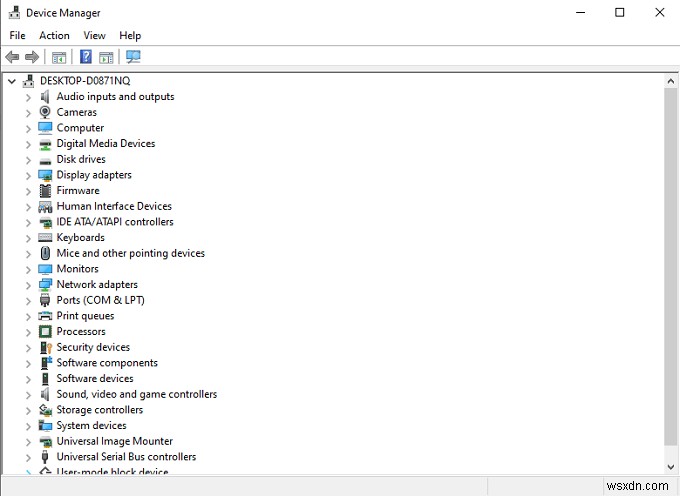Expand Audio inputs and outputs chevron
The image size is (680, 496).
point(28,97)
